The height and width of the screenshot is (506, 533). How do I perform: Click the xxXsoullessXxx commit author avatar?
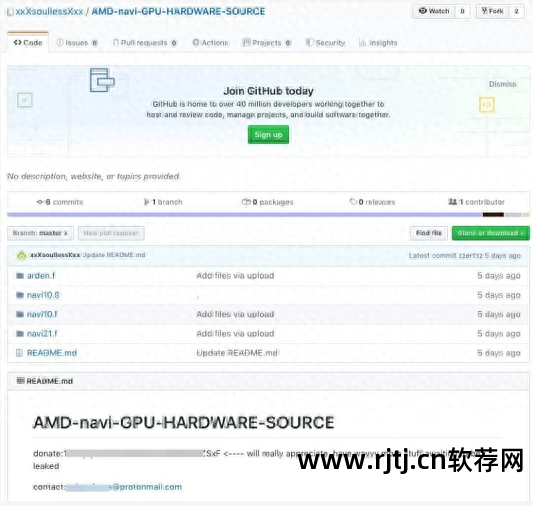pos(21,255)
